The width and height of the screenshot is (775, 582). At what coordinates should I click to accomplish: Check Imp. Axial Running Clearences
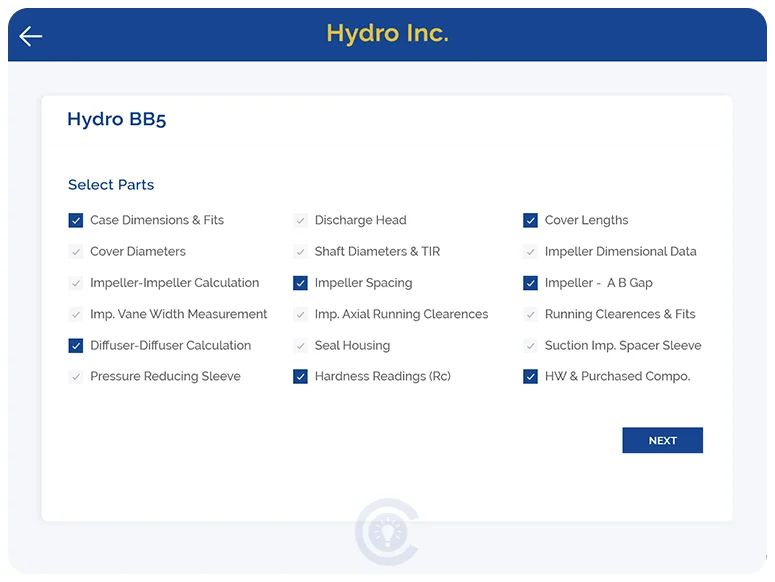(300, 314)
